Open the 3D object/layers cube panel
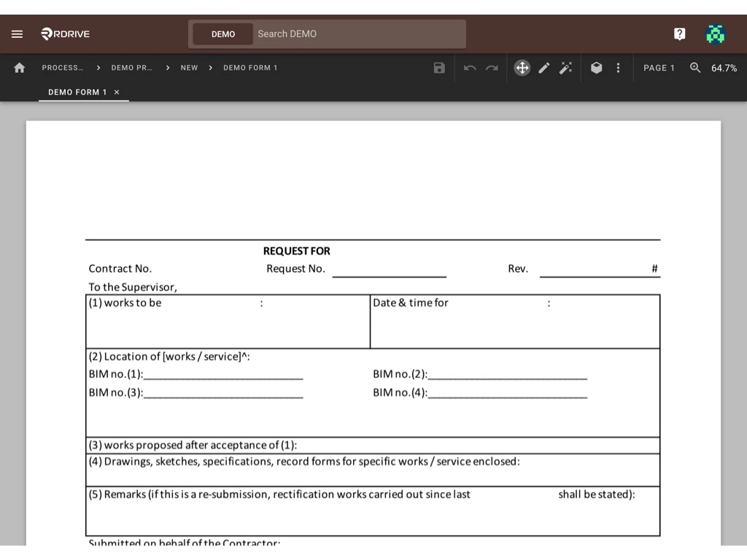The image size is (747, 560). click(x=596, y=68)
